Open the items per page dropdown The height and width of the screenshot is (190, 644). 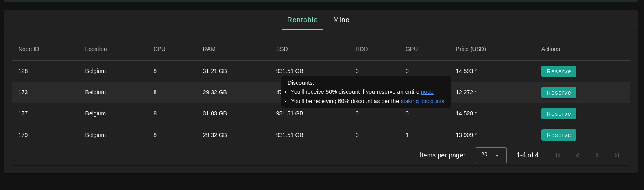coord(490,155)
